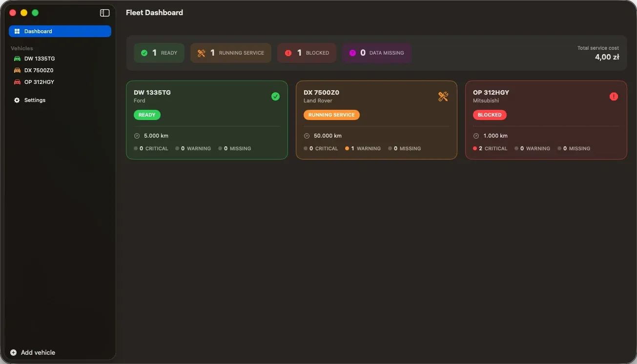Click red alert icon in Blocked summary
Screen dimensions: 637x364
(288, 53)
